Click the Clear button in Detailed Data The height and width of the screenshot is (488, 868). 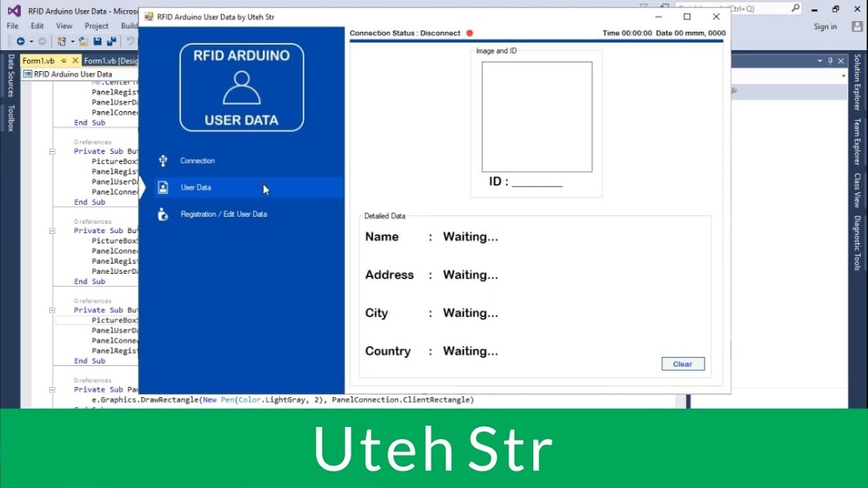click(x=683, y=364)
